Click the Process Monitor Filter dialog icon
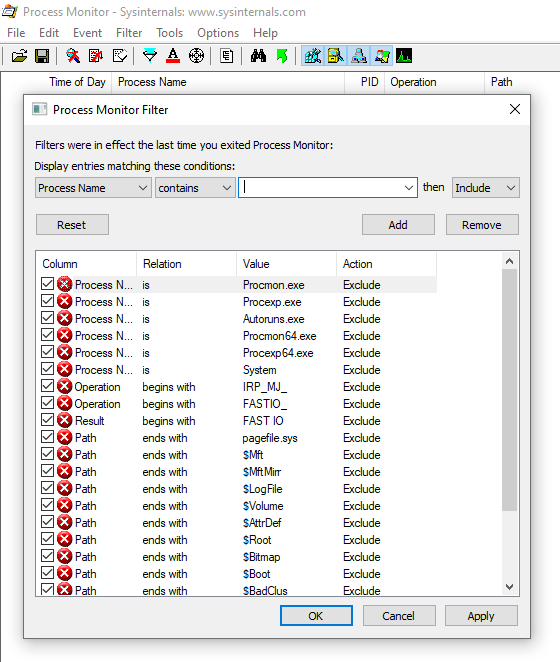Viewport: 560px width, 662px height. [40, 109]
